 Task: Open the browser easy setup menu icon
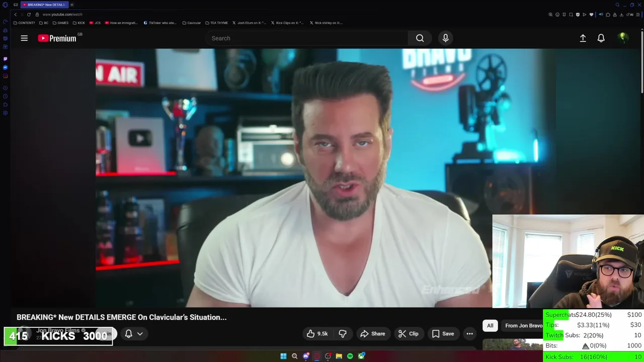pos(637,15)
